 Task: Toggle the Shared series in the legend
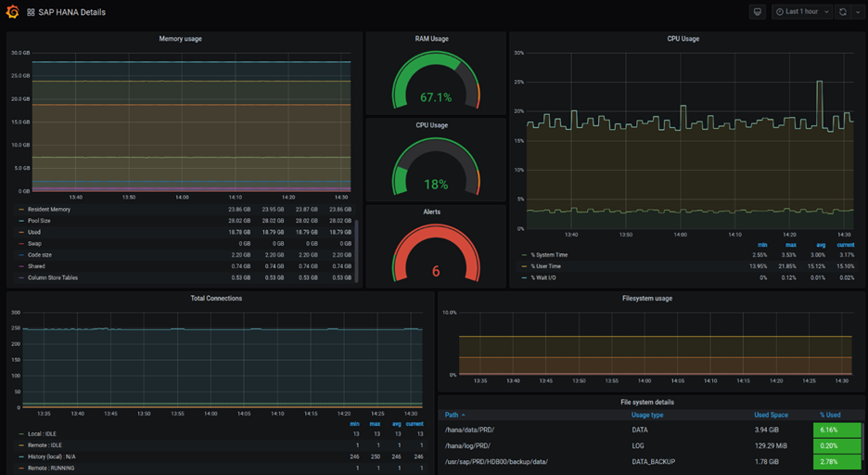click(x=36, y=266)
